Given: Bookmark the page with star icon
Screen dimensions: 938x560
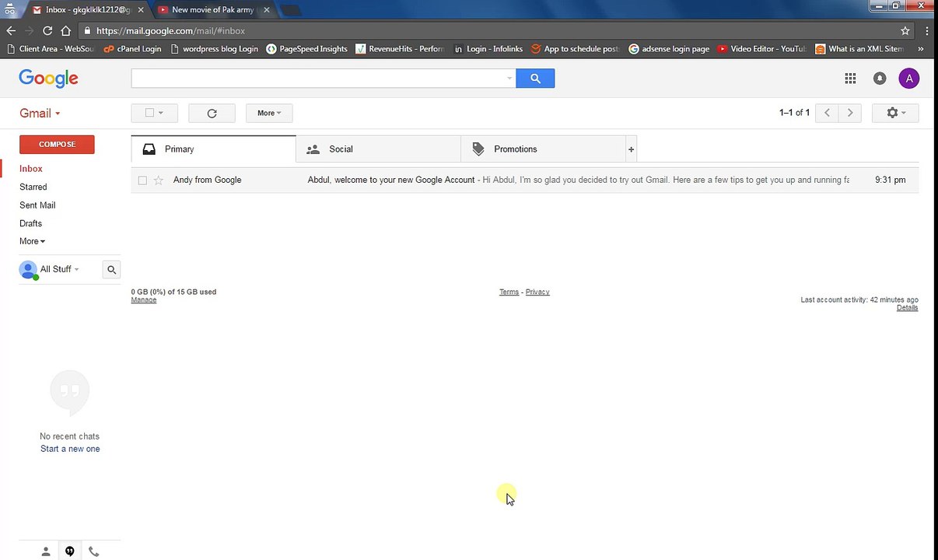Looking at the screenshot, I should (905, 30).
